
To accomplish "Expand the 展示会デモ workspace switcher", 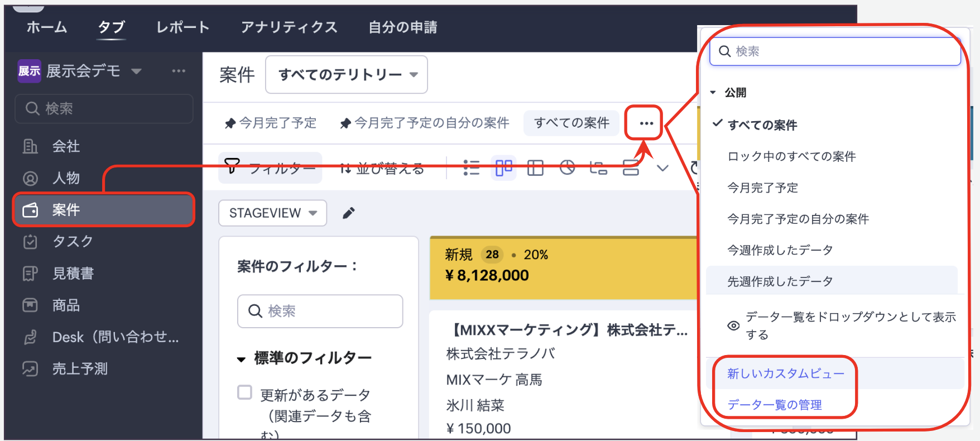I will tap(136, 71).
